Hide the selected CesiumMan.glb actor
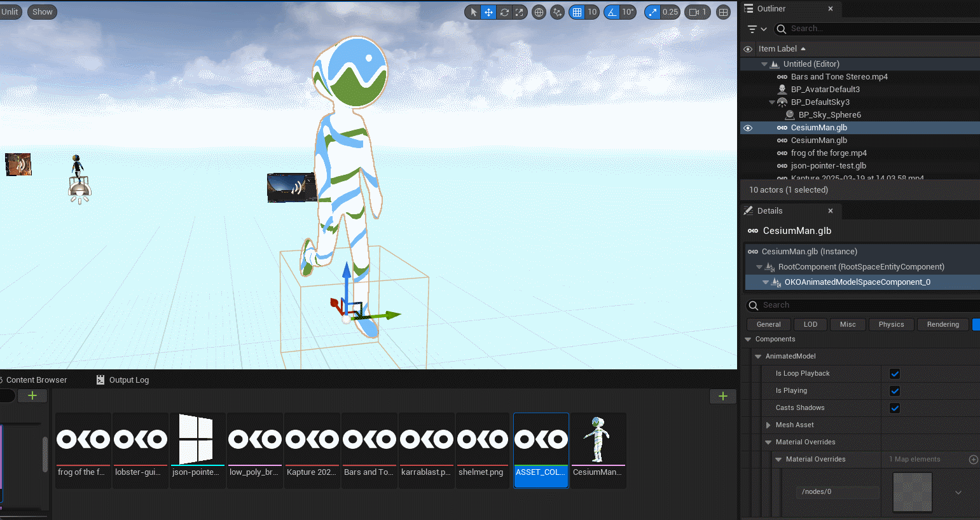Image resolution: width=980 pixels, height=520 pixels. pyautogui.click(x=748, y=128)
